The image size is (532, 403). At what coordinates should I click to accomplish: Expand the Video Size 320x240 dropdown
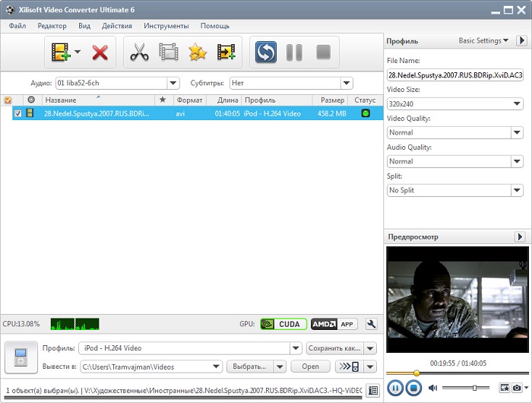point(517,103)
